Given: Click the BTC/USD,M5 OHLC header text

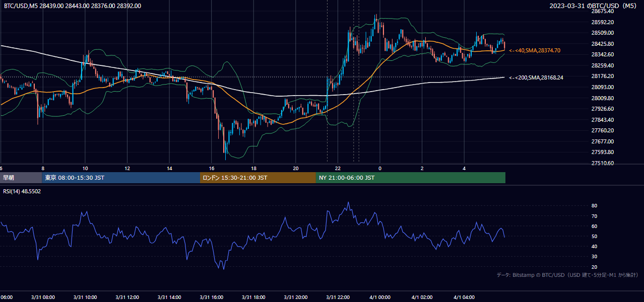Looking at the screenshot, I should (x=73, y=6).
